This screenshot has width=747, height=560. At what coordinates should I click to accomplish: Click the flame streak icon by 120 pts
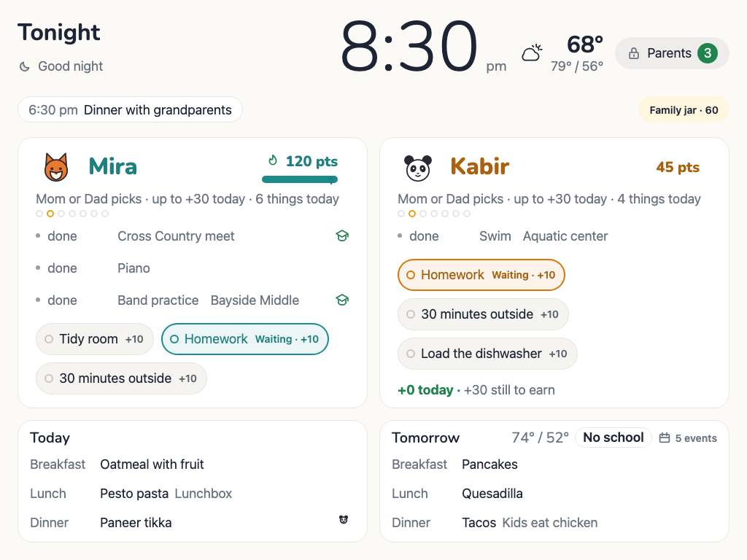[273, 160]
